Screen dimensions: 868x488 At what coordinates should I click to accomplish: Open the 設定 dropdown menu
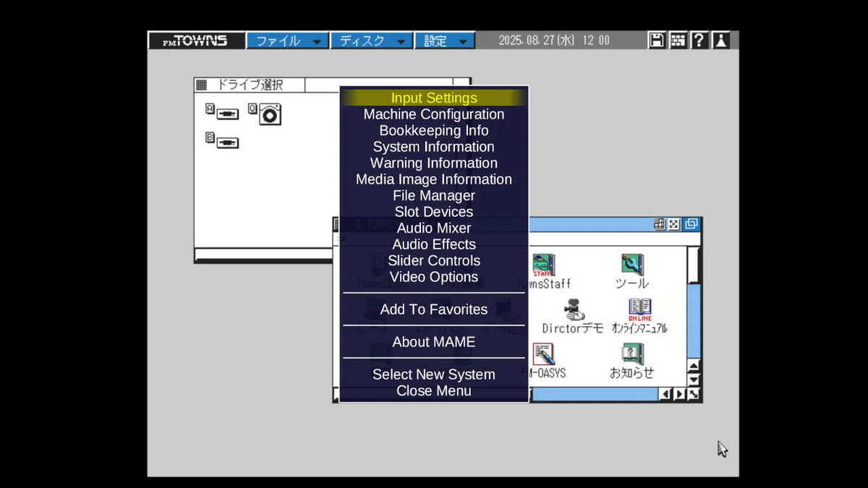point(445,40)
